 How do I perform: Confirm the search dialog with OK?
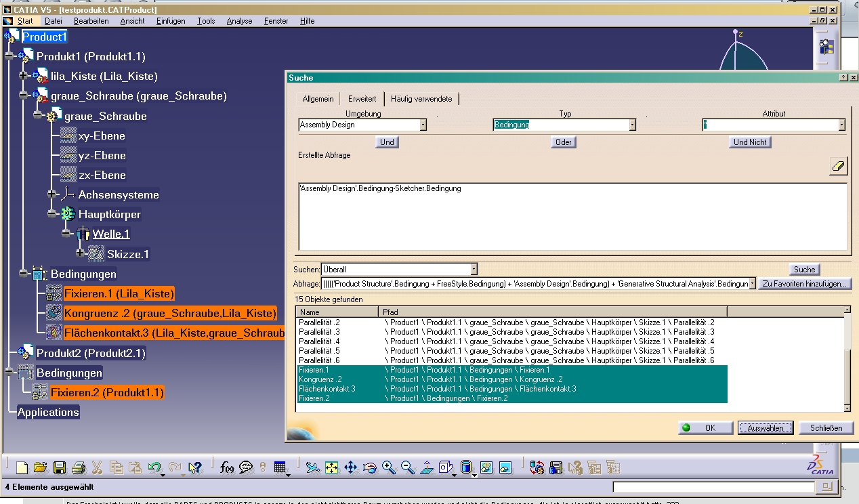(x=706, y=428)
